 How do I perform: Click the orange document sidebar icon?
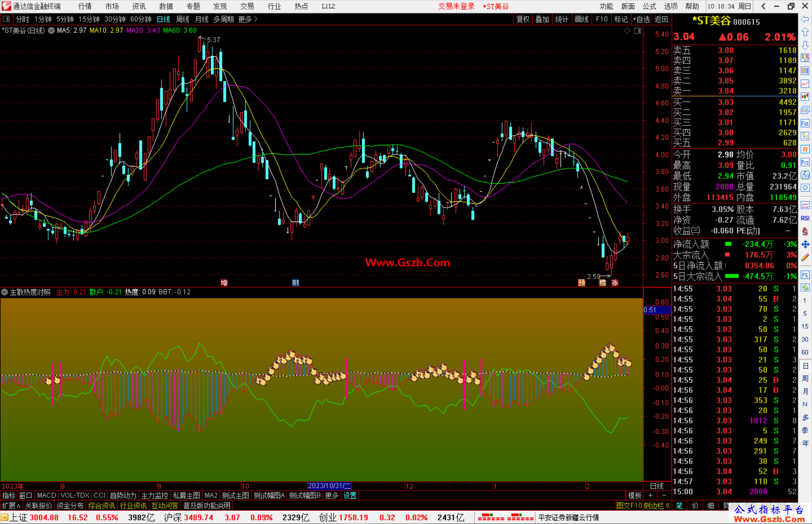[x=805, y=149]
